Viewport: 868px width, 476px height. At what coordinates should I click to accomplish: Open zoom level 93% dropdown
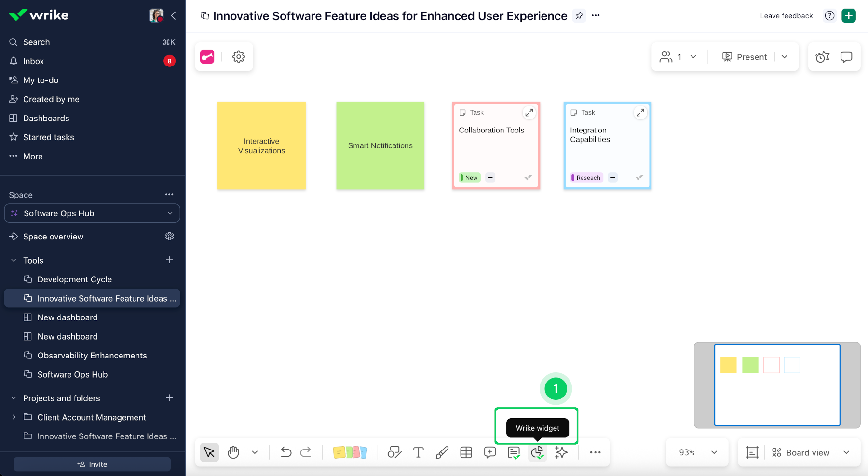click(697, 452)
